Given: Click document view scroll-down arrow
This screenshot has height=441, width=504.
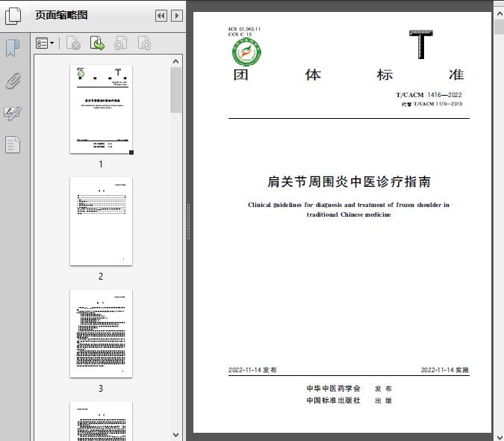Looking at the screenshot, I should tap(500, 437).
